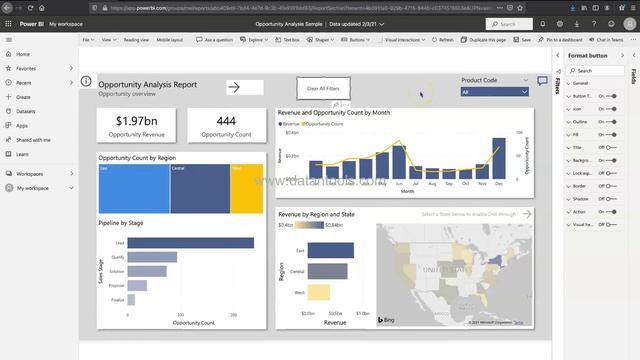Expand the Button Text section chevron
Image resolution: width=640 pixels, height=360 pixels.
[569, 96]
